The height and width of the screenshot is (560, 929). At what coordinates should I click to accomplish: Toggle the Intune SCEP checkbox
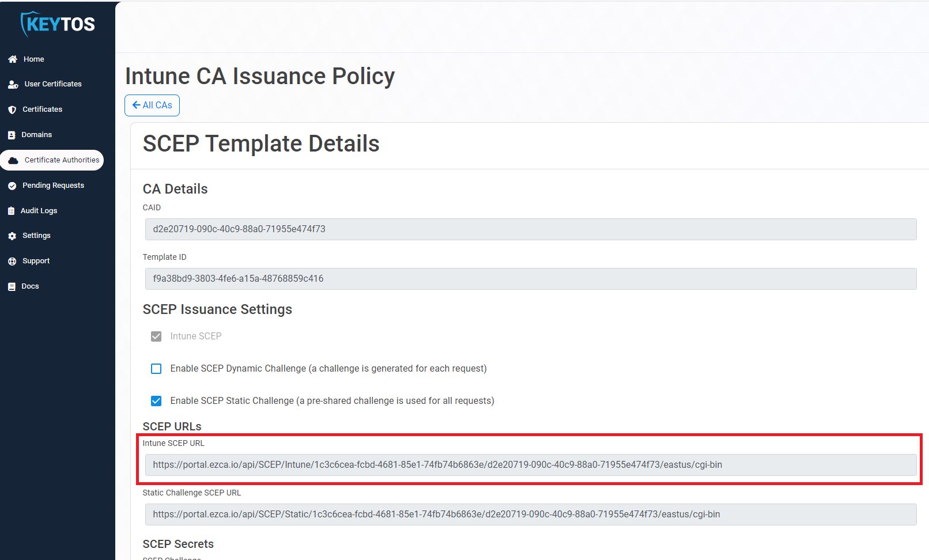[156, 336]
